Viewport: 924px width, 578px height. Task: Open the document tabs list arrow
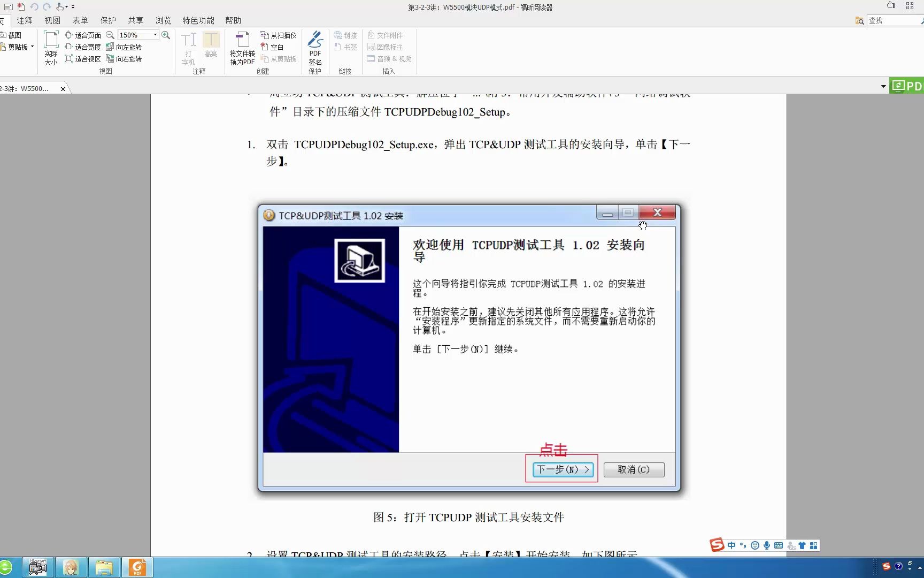(x=883, y=86)
